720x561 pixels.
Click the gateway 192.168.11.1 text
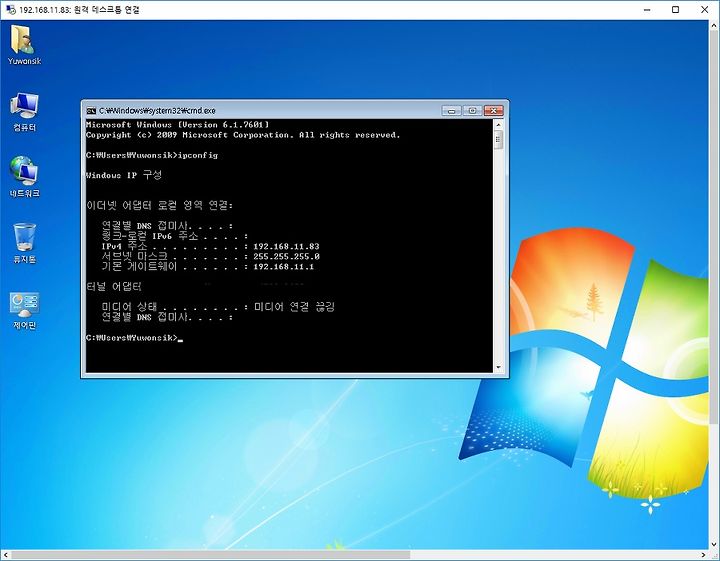283,267
